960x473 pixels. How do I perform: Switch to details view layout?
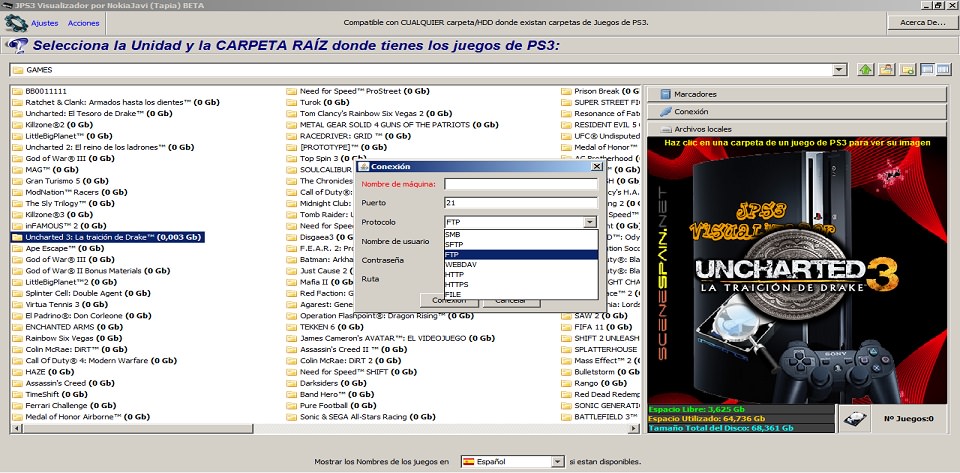coord(943,70)
